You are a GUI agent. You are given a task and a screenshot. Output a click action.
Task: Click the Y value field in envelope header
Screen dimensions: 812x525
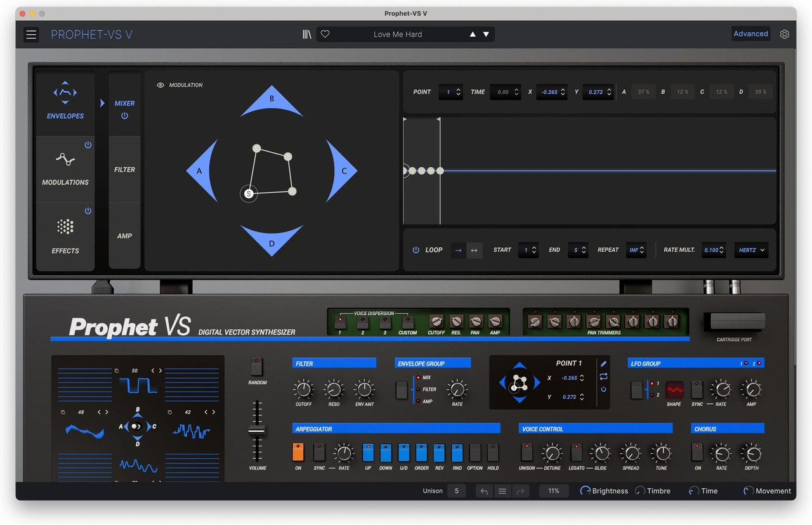tap(598, 92)
